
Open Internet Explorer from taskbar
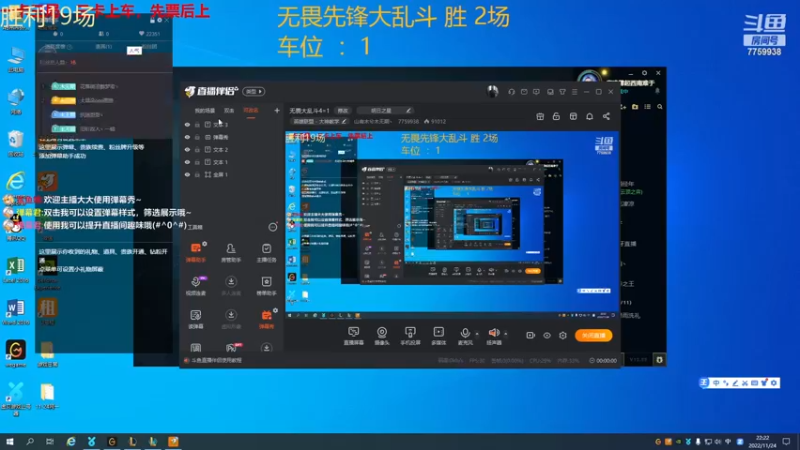tap(71, 441)
